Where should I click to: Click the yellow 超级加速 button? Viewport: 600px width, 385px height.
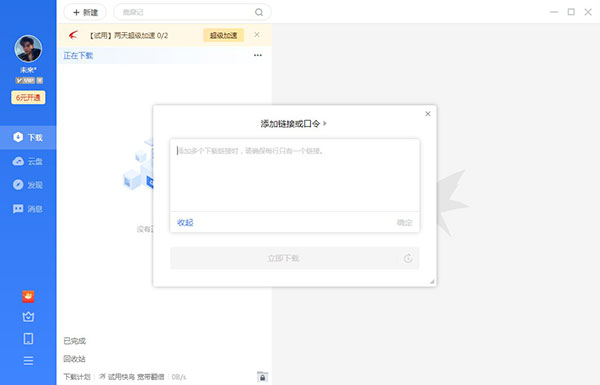223,35
